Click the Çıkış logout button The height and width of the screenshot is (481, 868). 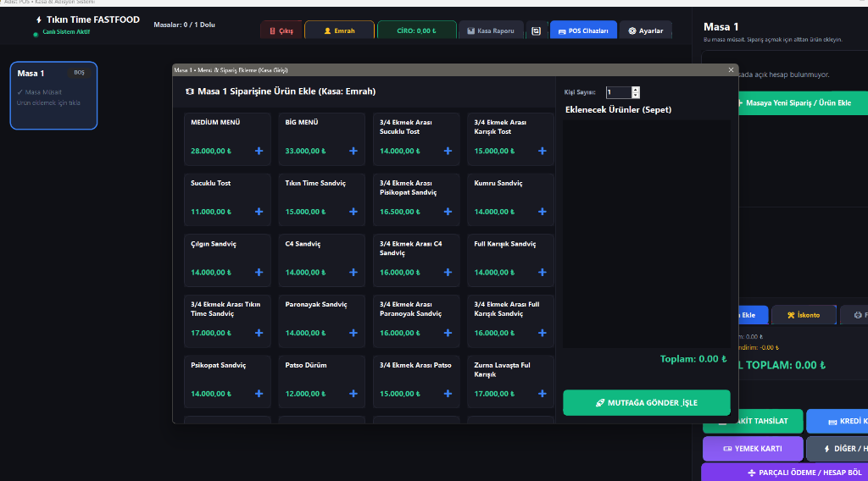(281, 31)
